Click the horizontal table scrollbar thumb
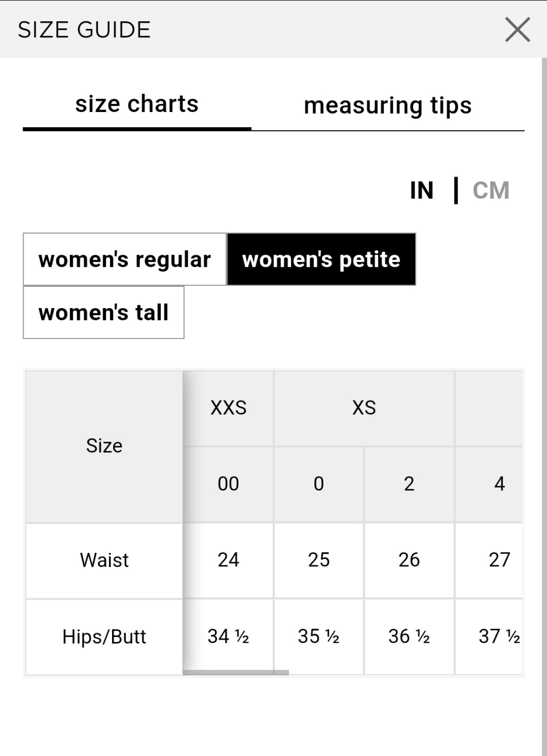This screenshot has height=756, width=547. [236, 672]
